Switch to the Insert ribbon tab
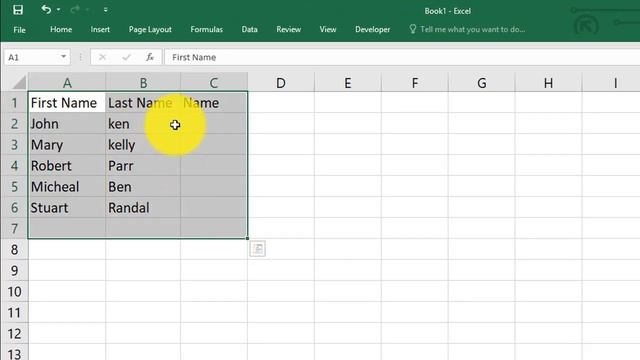This screenshot has width=640, height=360. click(100, 29)
